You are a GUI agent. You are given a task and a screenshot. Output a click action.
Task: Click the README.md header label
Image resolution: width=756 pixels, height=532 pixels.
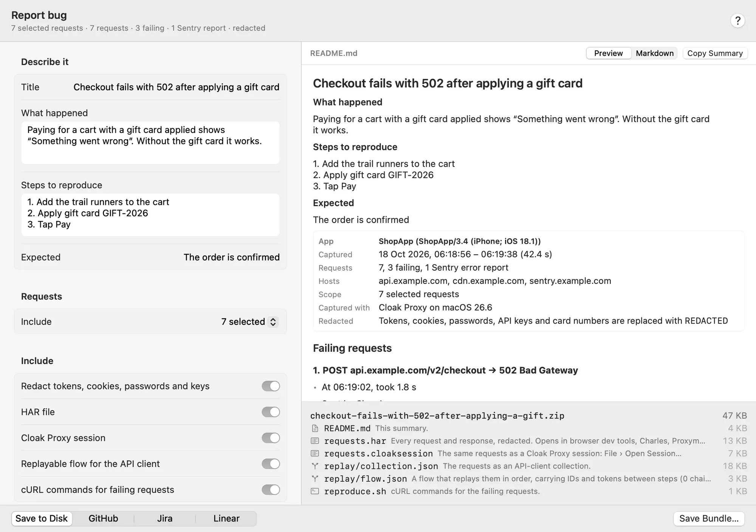334,53
